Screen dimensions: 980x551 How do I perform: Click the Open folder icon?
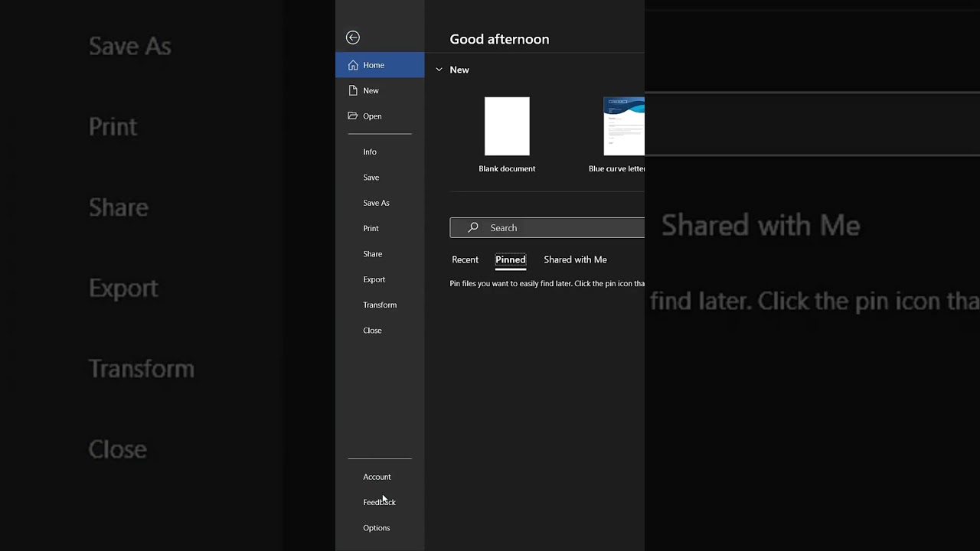click(353, 116)
